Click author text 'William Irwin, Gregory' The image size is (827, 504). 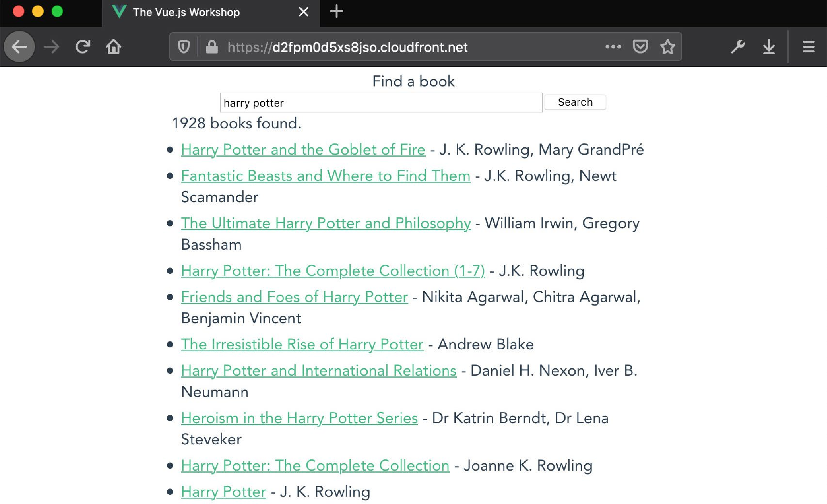pos(562,223)
